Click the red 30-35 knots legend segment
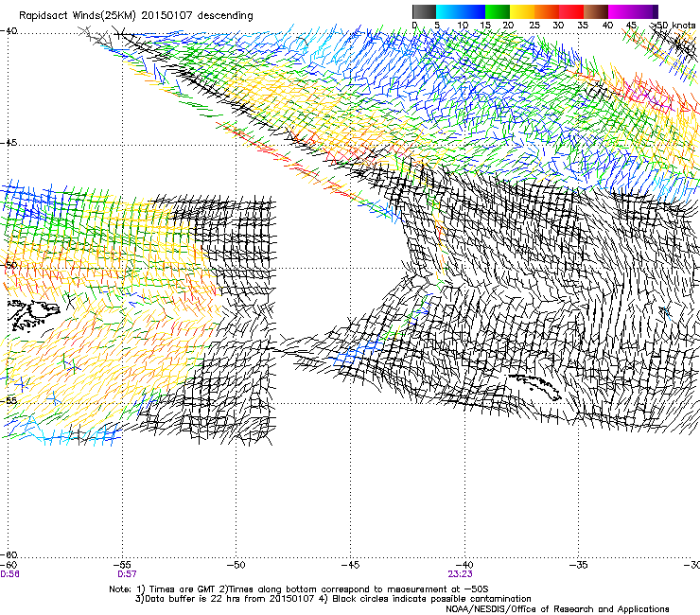This screenshot has height=615, width=700. coord(571,11)
